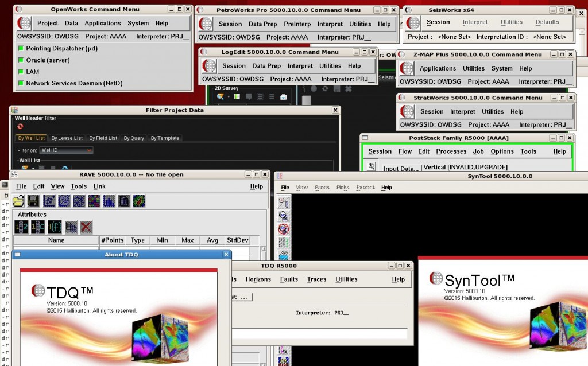Switch to the By Field List tab
The width and height of the screenshot is (588, 366).
103,138
